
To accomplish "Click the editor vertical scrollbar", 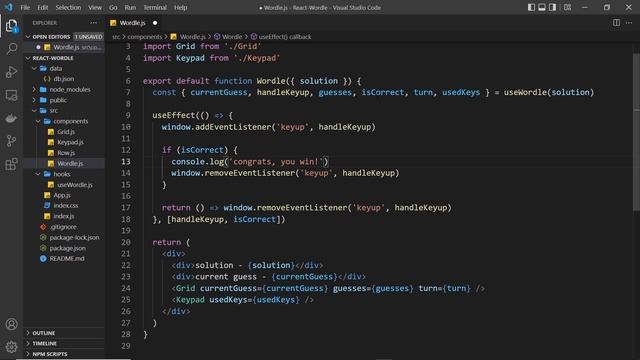I will tap(636, 133).
